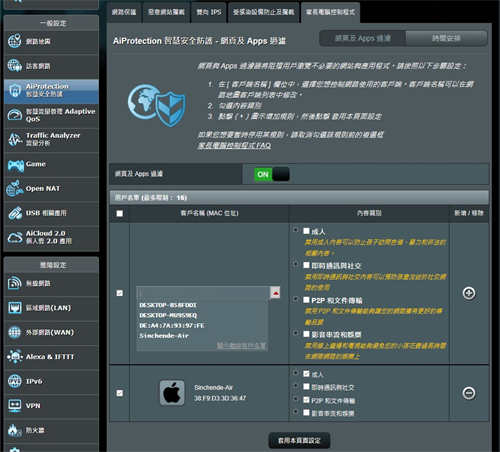The width and height of the screenshot is (500, 452).
Task: Switch to the 網路保護 tab
Action: coord(124,12)
